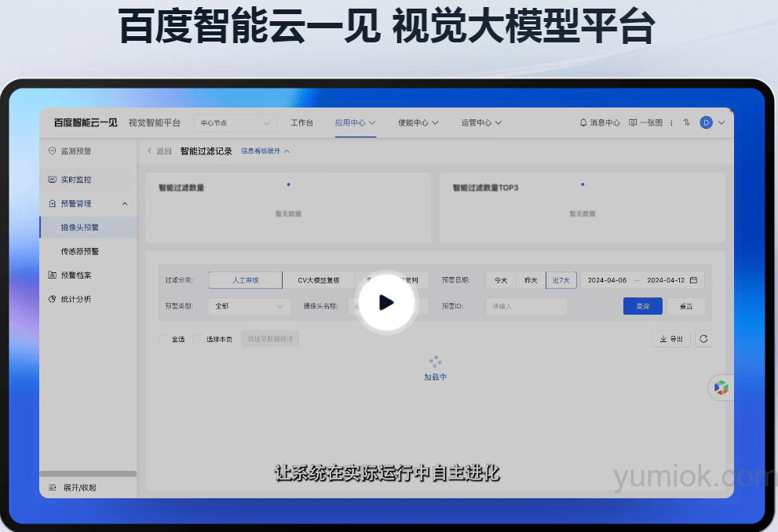This screenshot has width=778, height=532.
Task: Select 传感器预警 in the sidebar
Action: [79, 251]
